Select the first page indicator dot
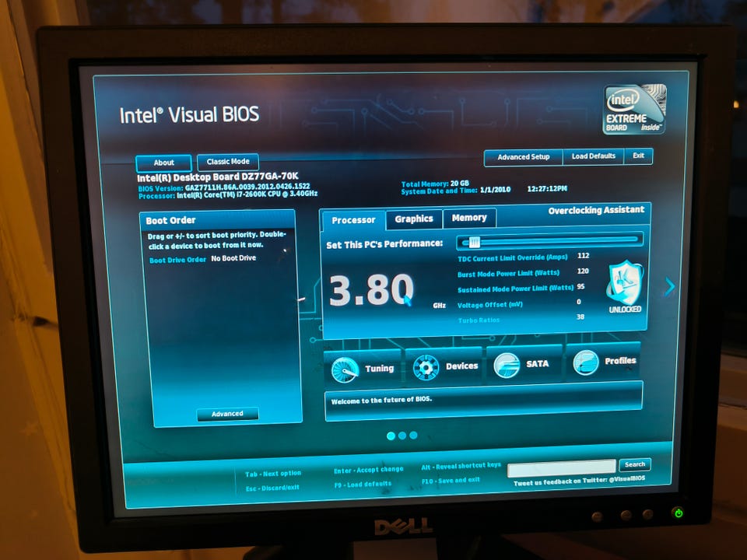 click(x=391, y=436)
